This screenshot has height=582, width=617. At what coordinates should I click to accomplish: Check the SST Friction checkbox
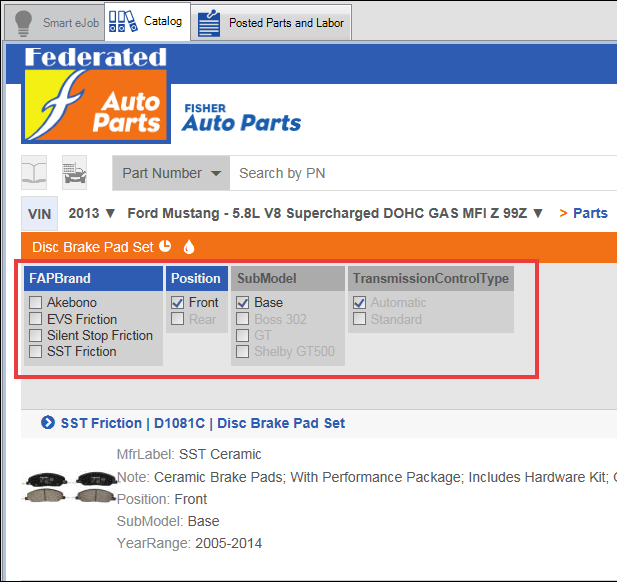pyautogui.click(x=35, y=351)
